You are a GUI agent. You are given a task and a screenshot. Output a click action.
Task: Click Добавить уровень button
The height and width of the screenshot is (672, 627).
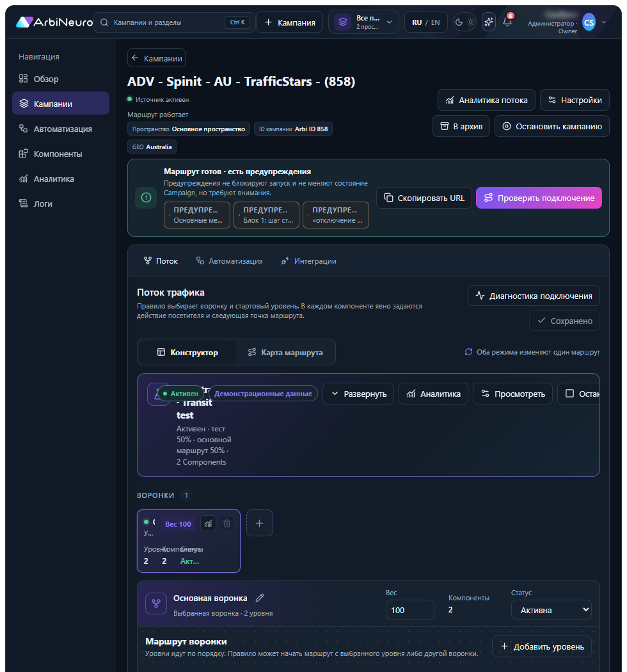click(542, 646)
